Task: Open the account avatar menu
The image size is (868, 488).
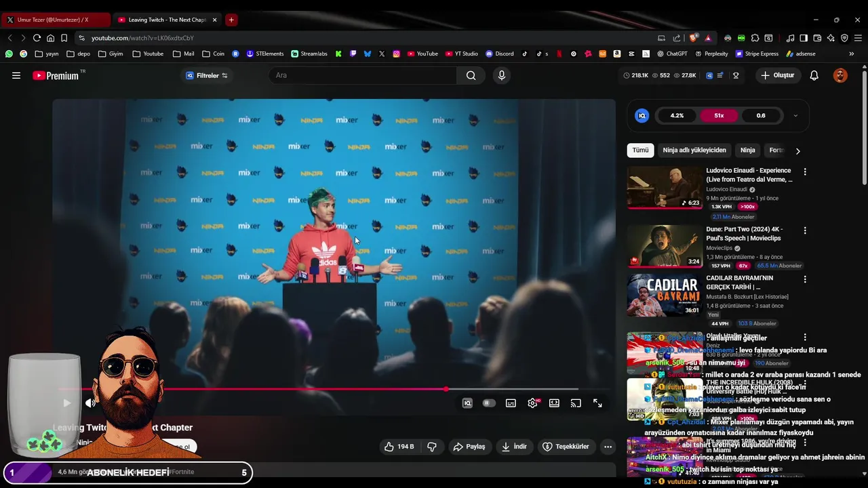Action: click(x=840, y=75)
